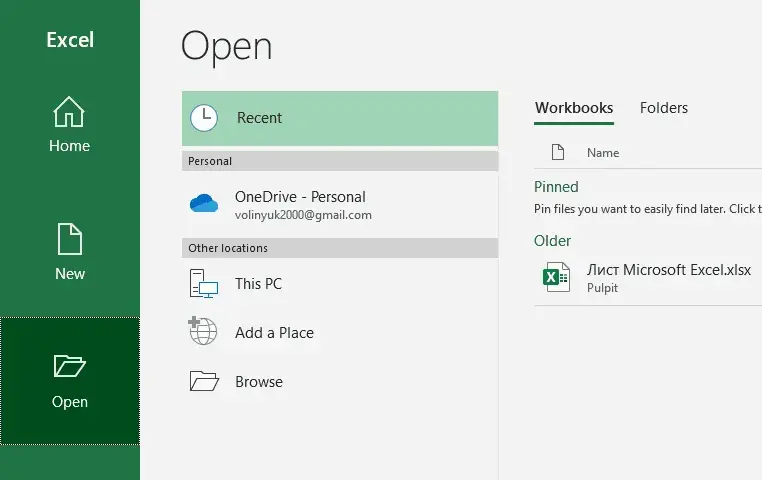The image size is (762, 480).
Task: Click the Open label in sidebar
Action: pos(70,402)
